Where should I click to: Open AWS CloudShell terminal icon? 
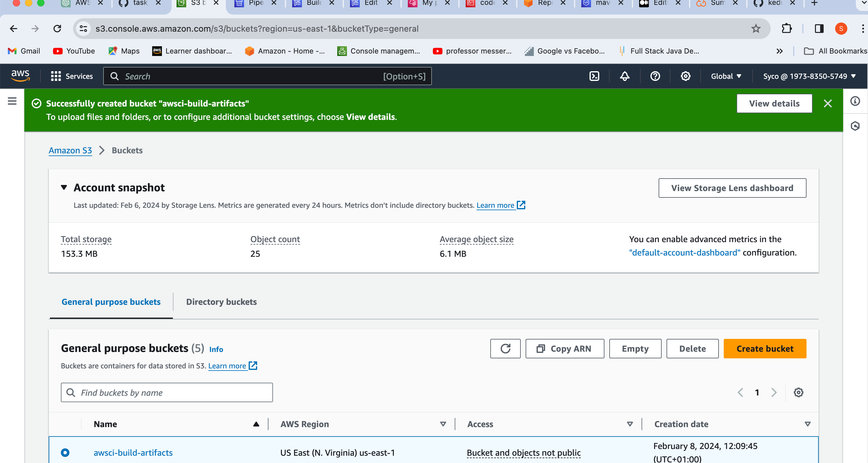594,76
